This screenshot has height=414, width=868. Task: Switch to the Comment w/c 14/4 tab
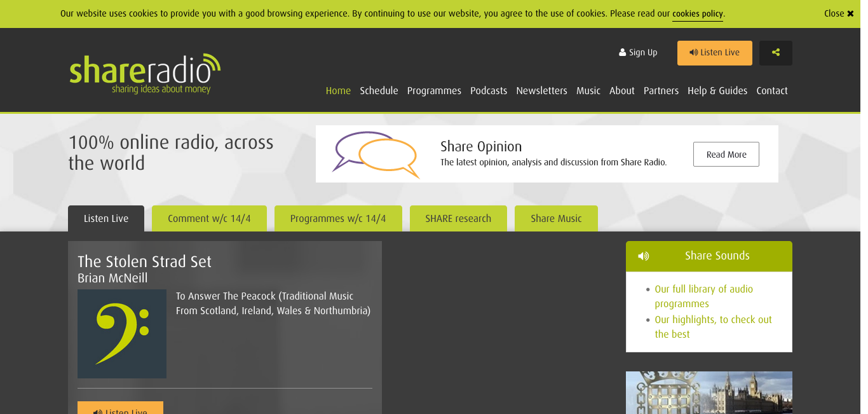[x=209, y=219]
